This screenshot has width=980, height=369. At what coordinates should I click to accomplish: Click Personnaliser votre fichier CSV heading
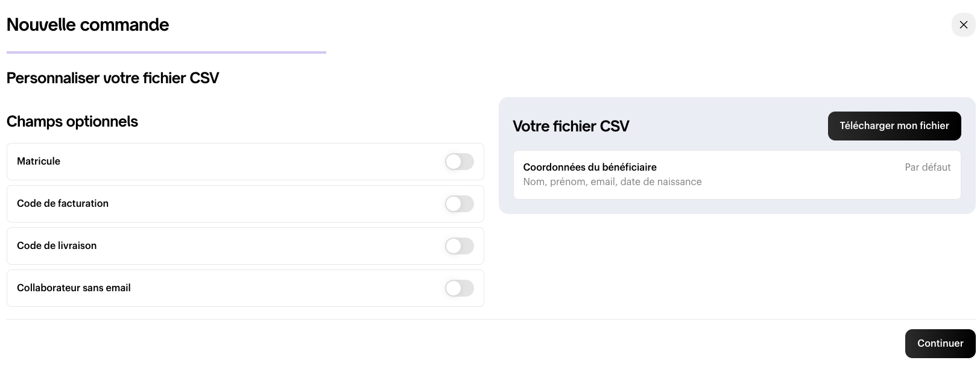click(x=113, y=78)
